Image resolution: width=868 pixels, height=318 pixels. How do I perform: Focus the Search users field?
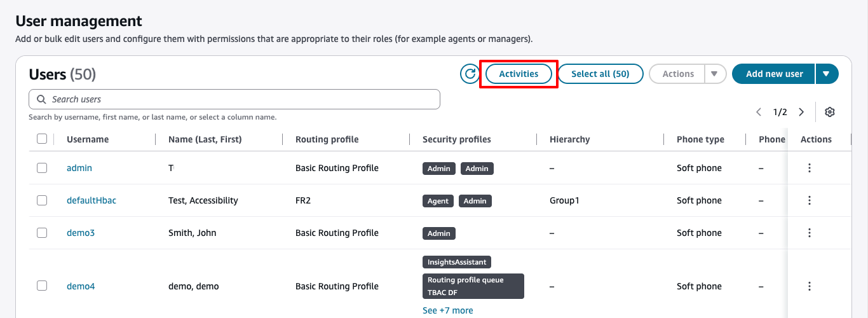pos(234,99)
